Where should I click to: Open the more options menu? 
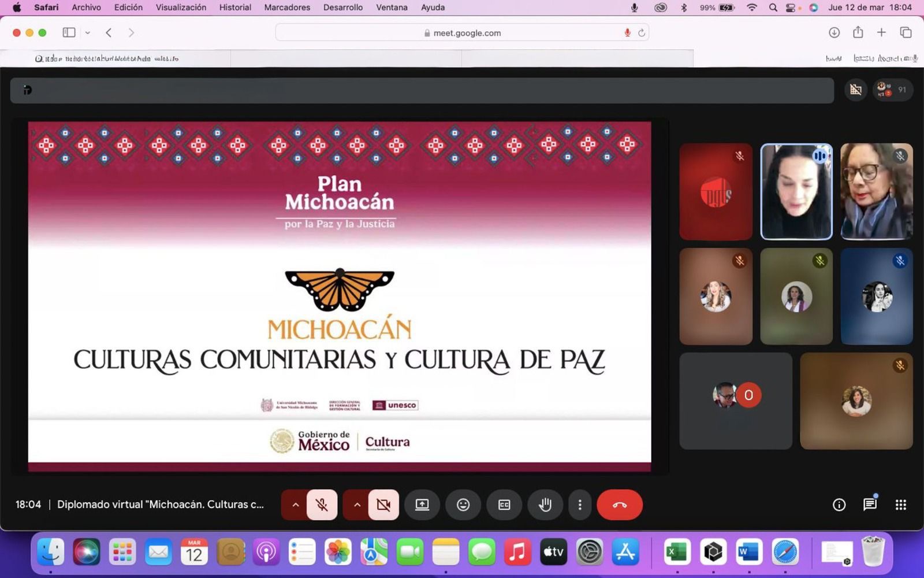coord(579,505)
